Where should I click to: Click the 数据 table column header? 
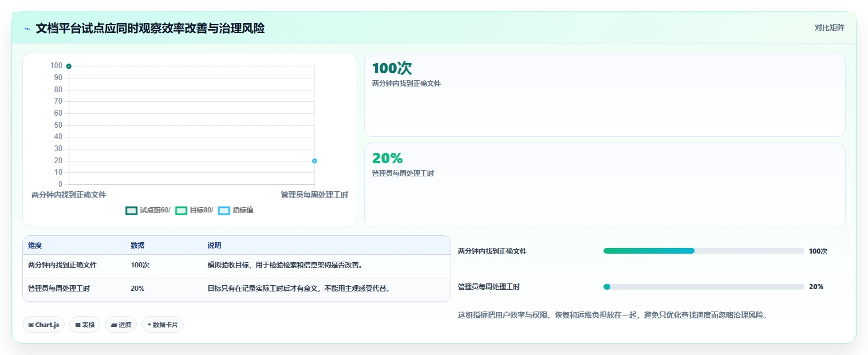tap(137, 246)
